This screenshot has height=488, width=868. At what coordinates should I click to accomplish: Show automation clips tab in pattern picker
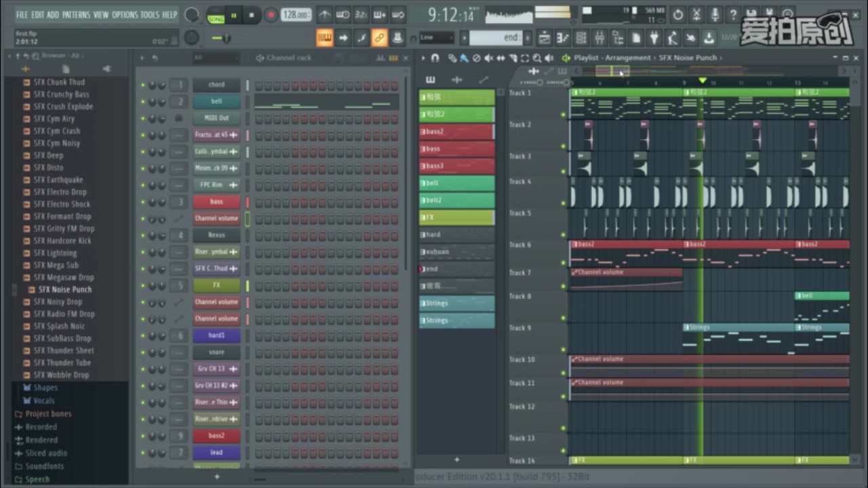[x=484, y=80]
